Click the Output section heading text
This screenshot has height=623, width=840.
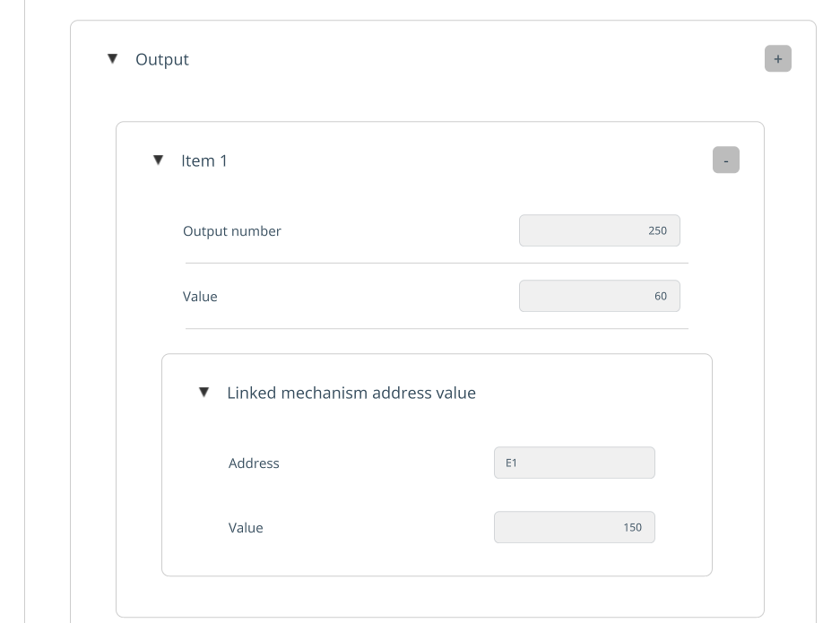click(162, 59)
